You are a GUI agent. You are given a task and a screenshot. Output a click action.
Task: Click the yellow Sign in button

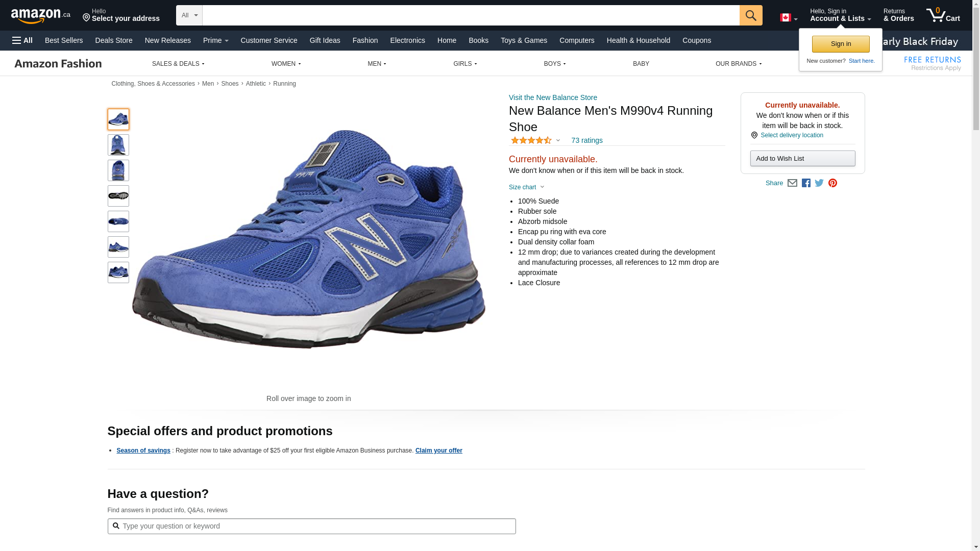pyautogui.click(x=840, y=44)
